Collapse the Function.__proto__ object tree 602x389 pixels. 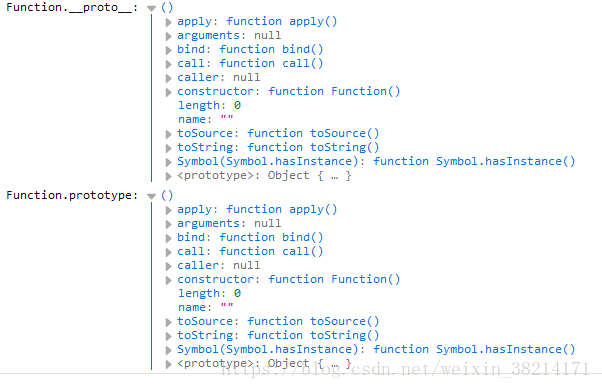click(152, 8)
